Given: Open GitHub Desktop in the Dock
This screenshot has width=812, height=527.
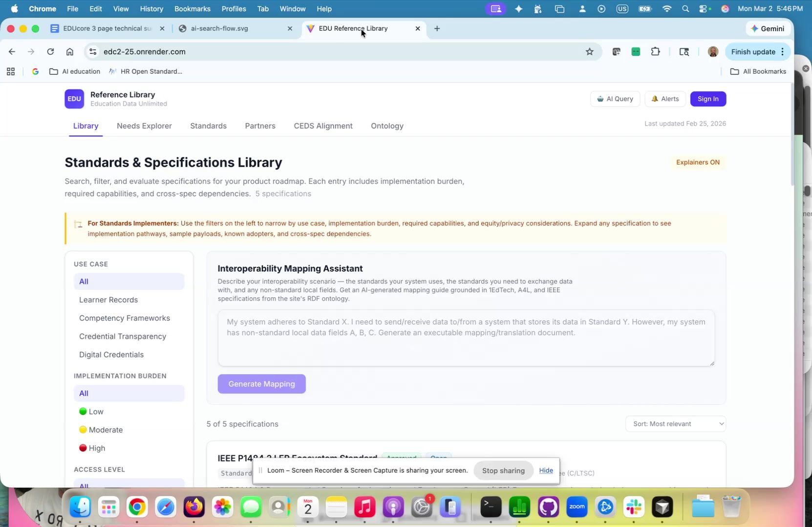Looking at the screenshot, I should 548,507.
